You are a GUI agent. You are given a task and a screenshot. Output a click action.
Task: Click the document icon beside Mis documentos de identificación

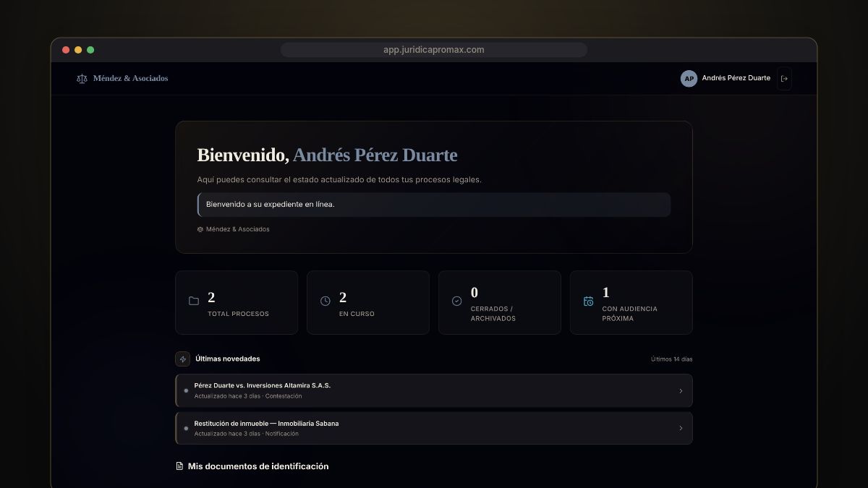(x=179, y=466)
